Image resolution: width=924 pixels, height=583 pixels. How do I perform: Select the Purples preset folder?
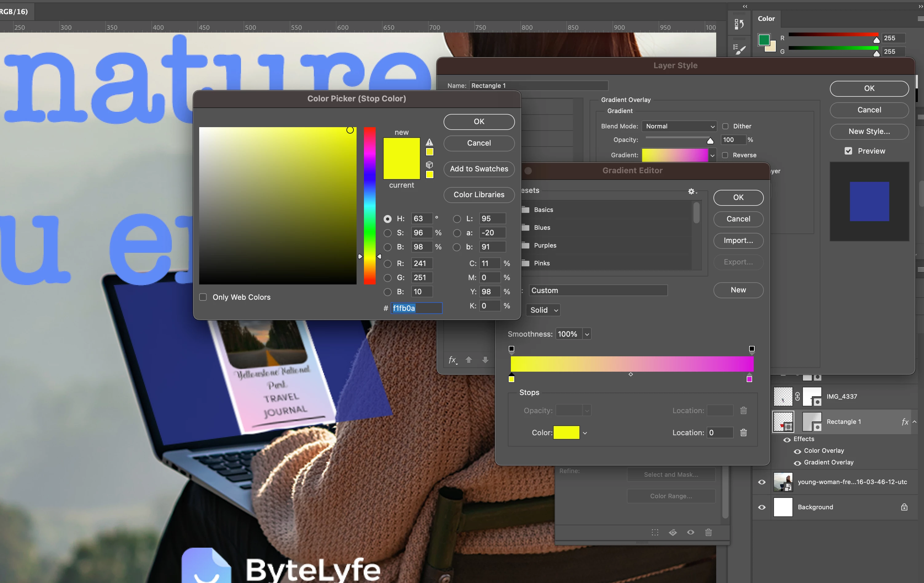pyautogui.click(x=545, y=245)
